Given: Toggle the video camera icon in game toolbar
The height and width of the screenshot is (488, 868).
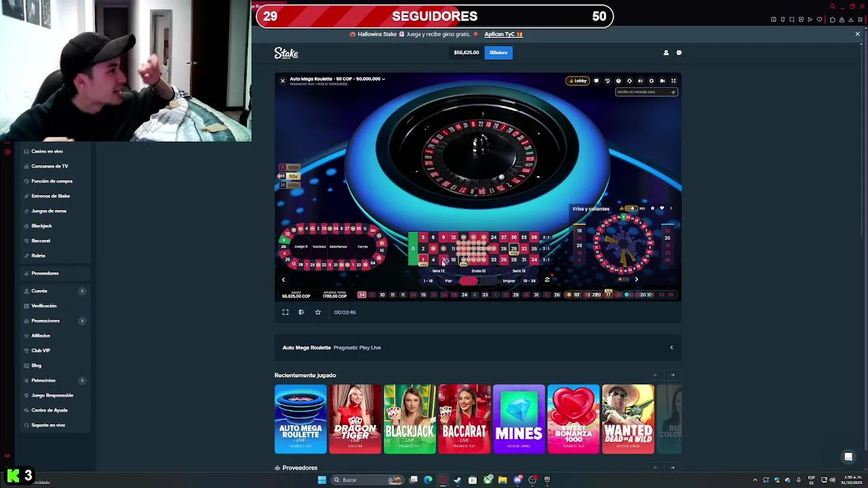Looking at the screenshot, I should point(663,81).
